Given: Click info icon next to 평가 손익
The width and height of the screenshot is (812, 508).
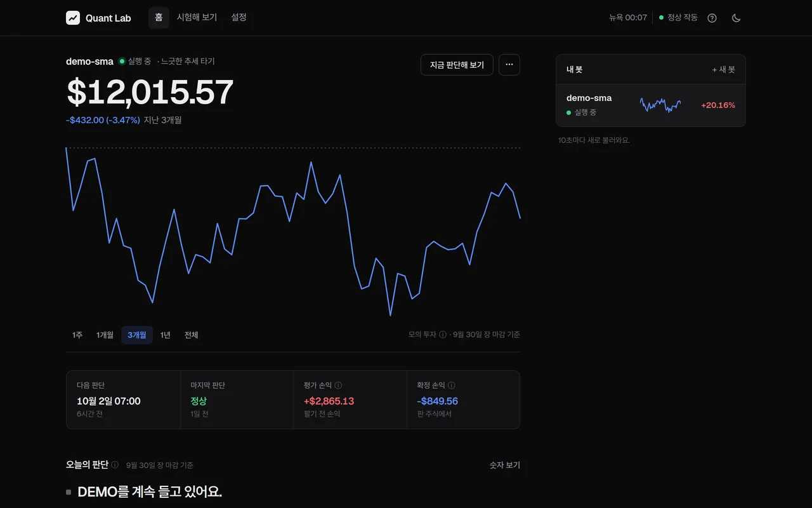Looking at the screenshot, I should pos(338,385).
